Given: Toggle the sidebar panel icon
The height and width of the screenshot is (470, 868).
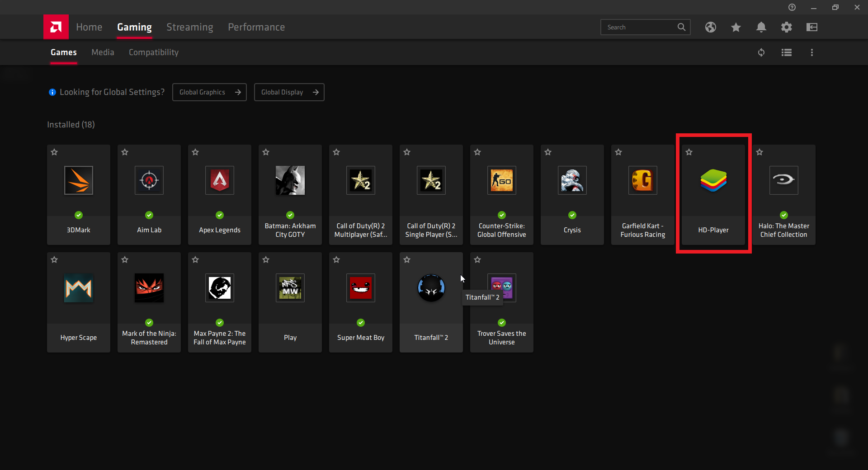Looking at the screenshot, I should point(812,27).
